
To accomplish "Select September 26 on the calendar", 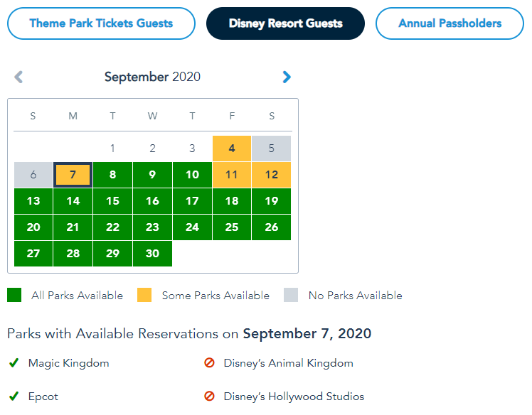I will coord(271,227).
